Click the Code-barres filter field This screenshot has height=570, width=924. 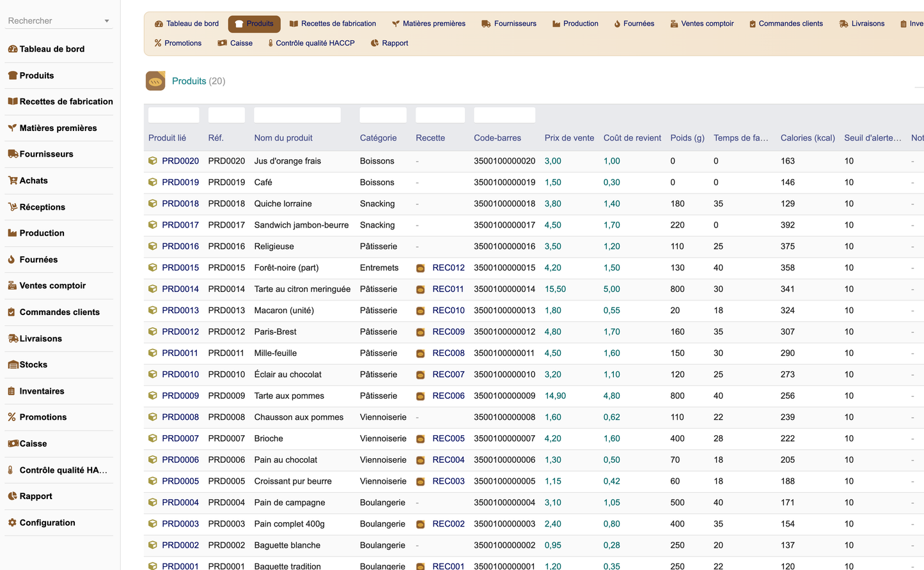[505, 115]
